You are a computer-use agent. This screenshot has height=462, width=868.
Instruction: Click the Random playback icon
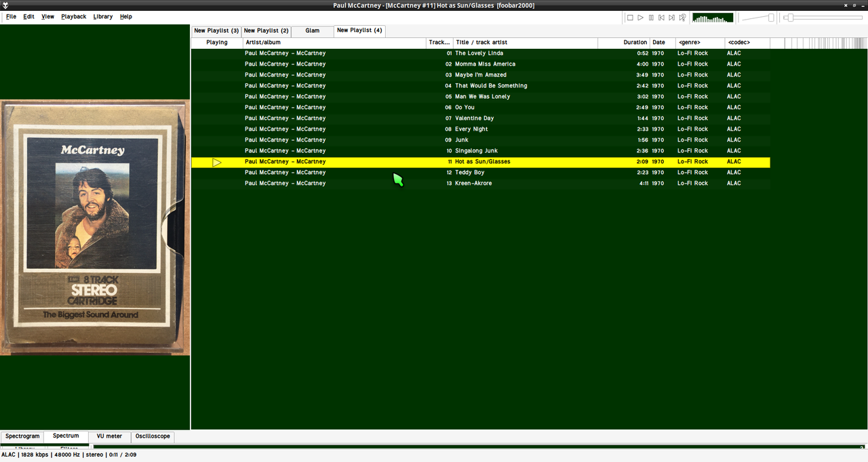[x=682, y=18]
